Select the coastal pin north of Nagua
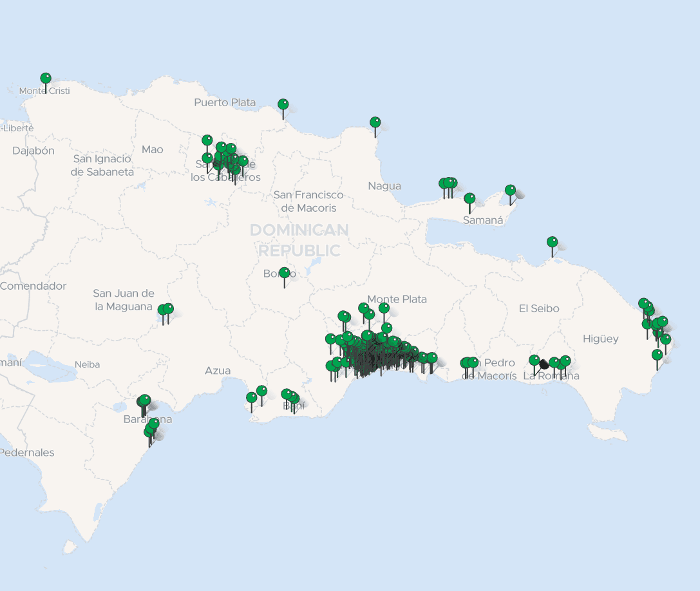The width and height of the screenshot is (700, 591). click(x=375, y=122)
